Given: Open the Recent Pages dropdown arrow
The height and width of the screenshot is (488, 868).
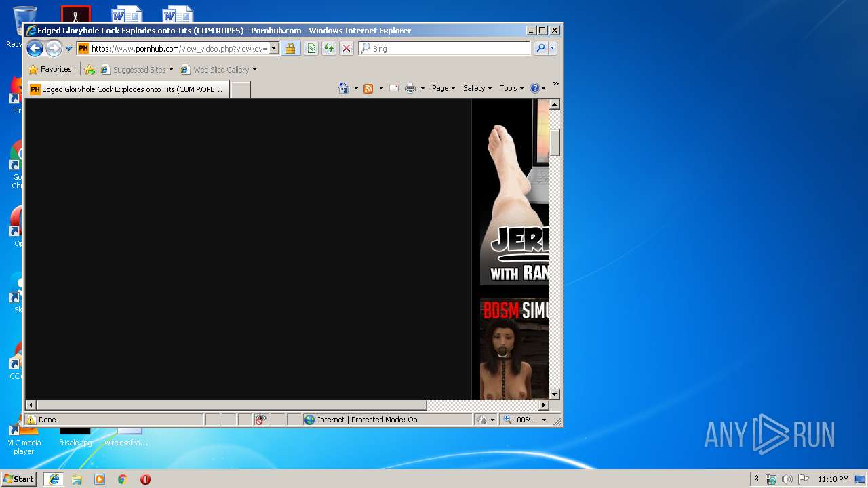Looking at the screenshot, I should pos(68,49).
